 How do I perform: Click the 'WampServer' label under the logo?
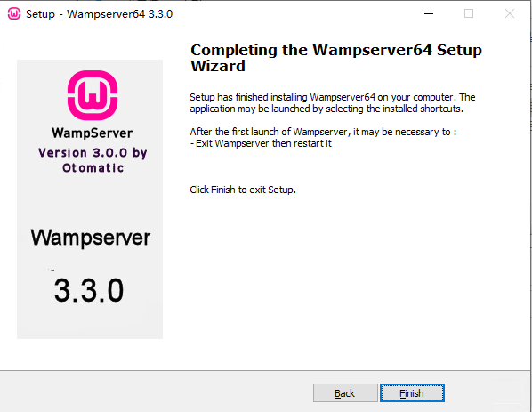(92, 133)
